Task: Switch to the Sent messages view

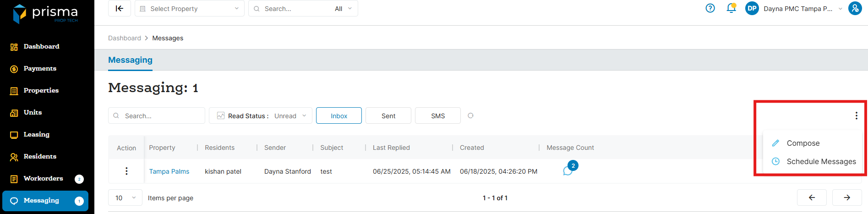Action: click(388, 116)
